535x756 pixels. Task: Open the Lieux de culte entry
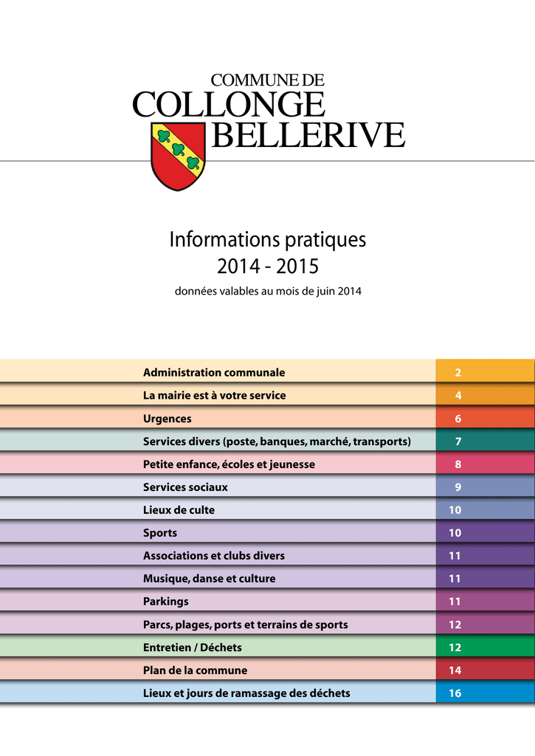coord(179,510)
